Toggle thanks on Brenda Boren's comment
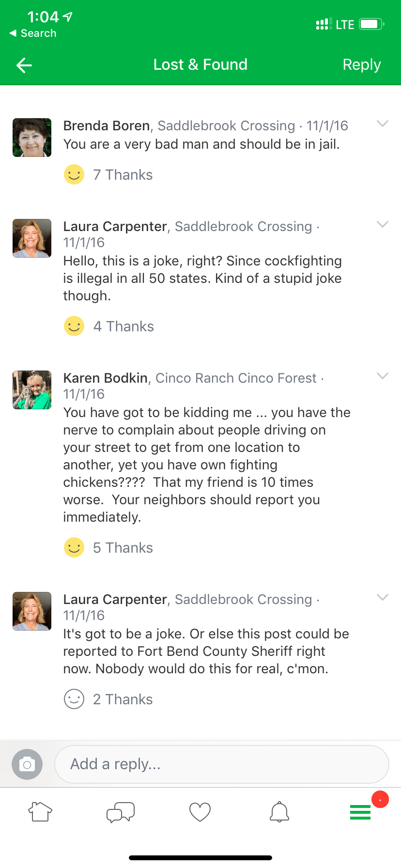 coord(74,175)
